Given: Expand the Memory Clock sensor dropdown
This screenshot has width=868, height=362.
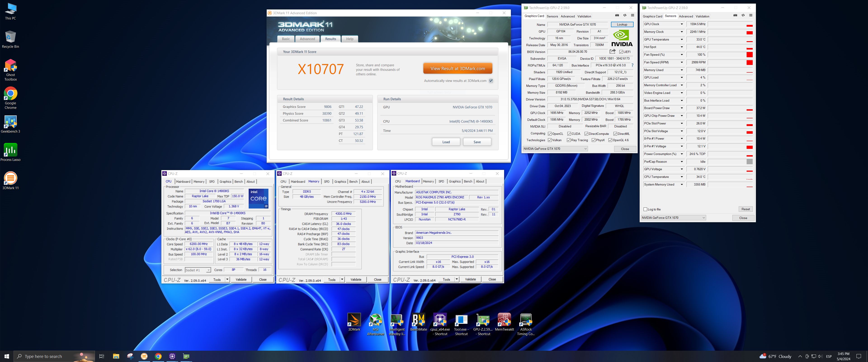Looking at the screenshot, I should point(682,32).
